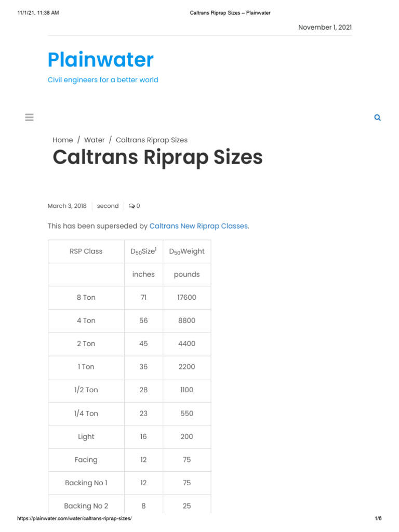
Task: Open the Water breadcrumb link
Action: [95, 140]
